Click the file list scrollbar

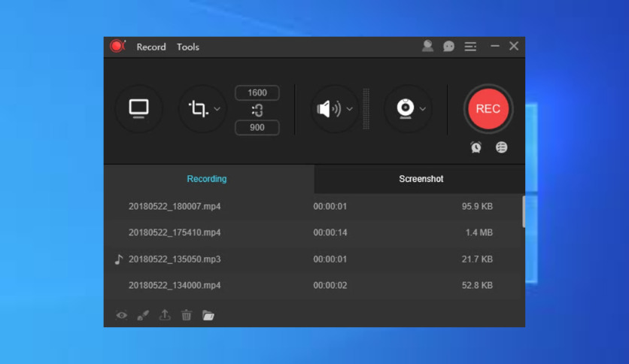[524, 211]
